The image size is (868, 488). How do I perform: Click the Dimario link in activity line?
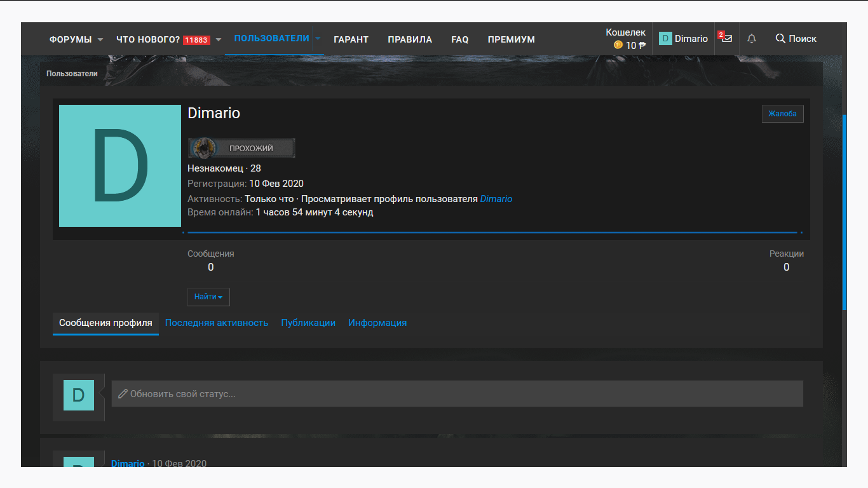(x=496, y=199)
